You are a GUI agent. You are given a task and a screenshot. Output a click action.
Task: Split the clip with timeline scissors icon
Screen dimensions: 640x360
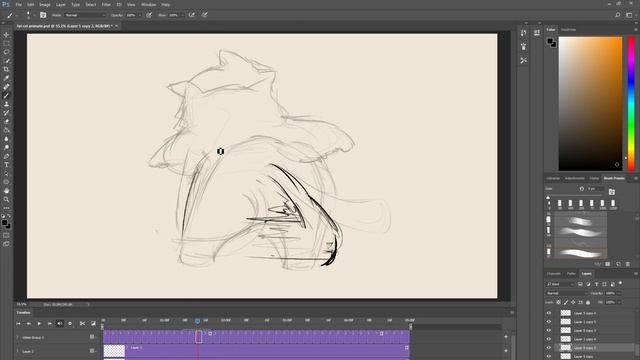point(82,324)
